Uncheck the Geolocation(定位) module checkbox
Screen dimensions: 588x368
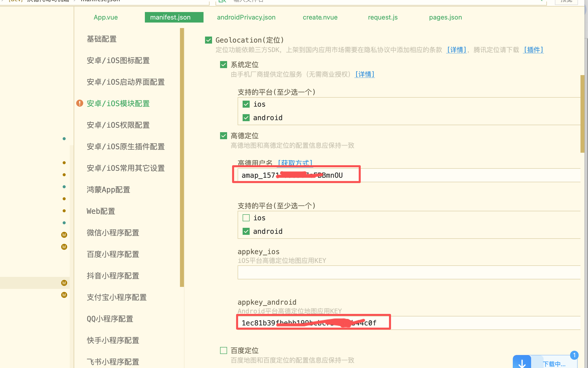(x=209, y=40)
